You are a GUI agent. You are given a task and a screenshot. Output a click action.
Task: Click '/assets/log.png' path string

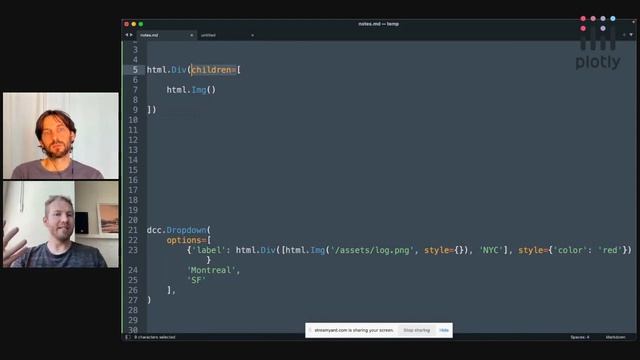(x=371, y=250)
